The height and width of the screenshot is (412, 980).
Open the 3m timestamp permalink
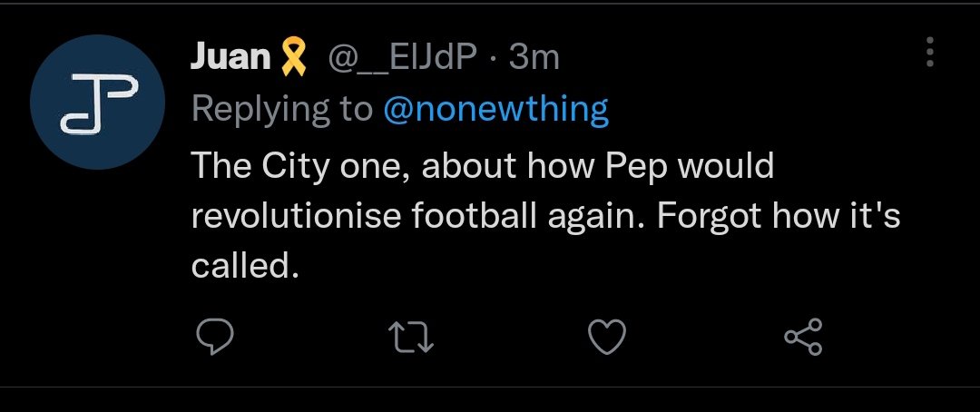(533, 58)
